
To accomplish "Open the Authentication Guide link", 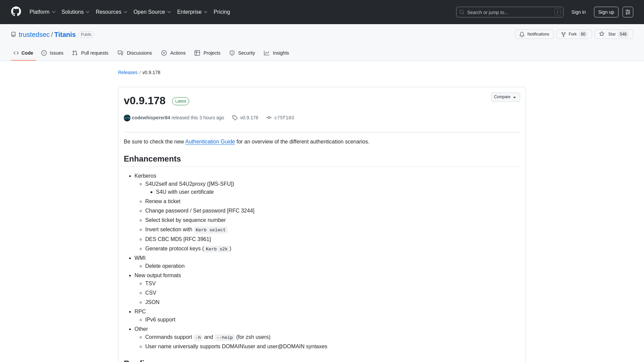I will coord(210,141).
